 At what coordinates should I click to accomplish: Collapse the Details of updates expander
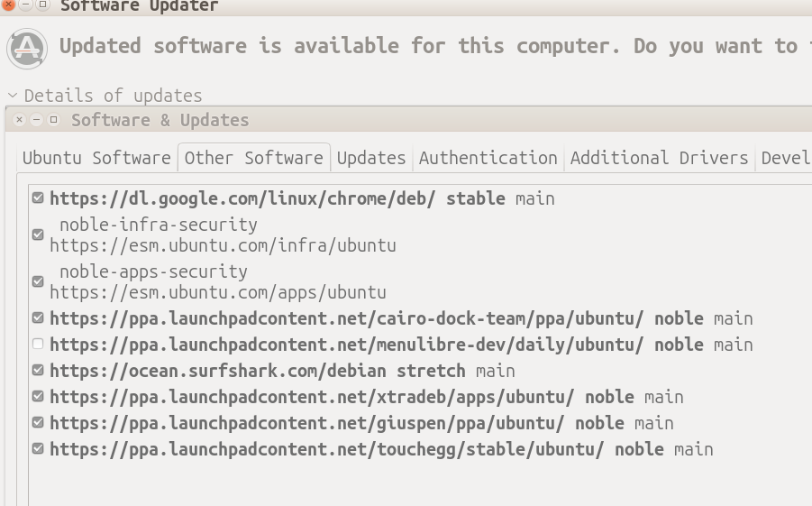14,96
